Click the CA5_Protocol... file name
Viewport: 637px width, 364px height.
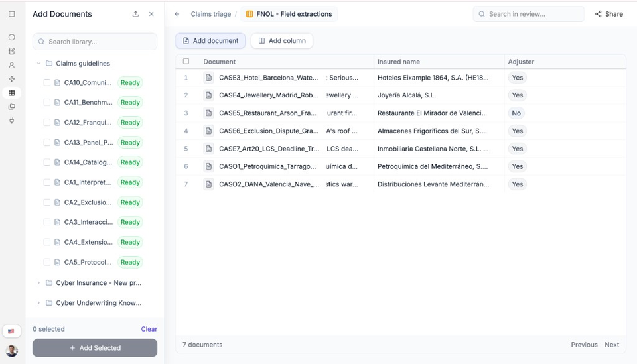click(88, 262)
